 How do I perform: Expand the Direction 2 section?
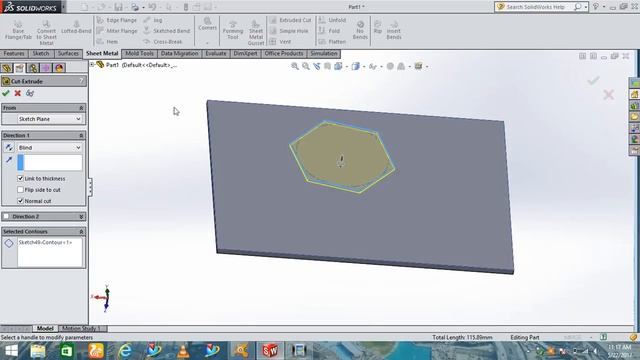click(x=81, y=216)
